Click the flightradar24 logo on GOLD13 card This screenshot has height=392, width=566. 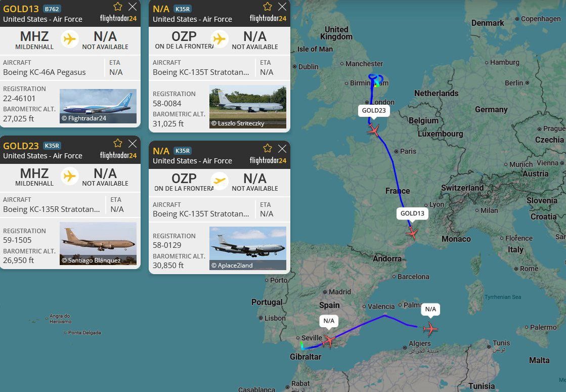(x=118, y=18)
